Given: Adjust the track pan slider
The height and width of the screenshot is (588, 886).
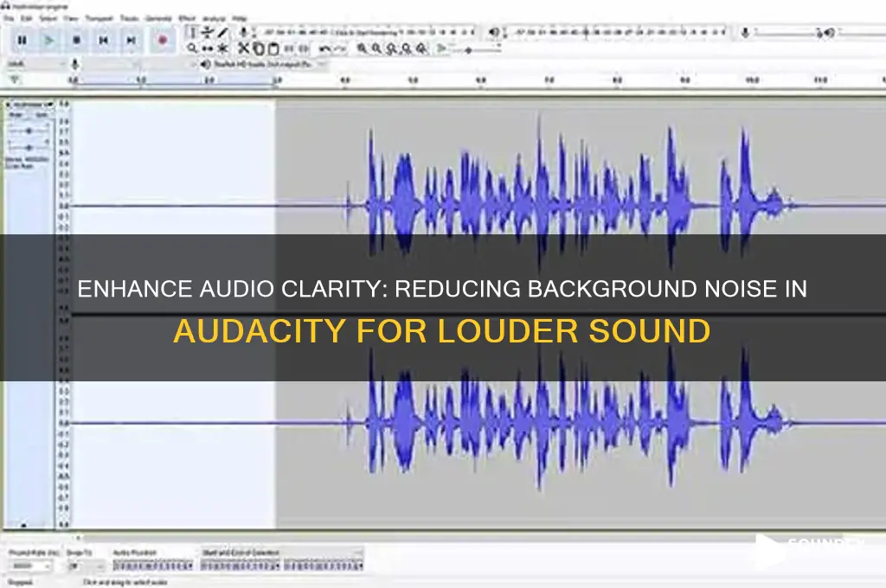Looking at the screenshot, I should click(x=29, y=147).
